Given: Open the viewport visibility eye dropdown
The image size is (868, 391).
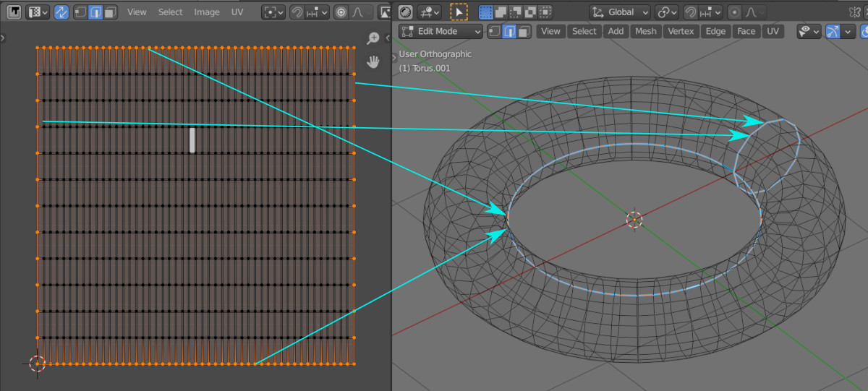Looking at the screenshot, I should click(808, 31).
